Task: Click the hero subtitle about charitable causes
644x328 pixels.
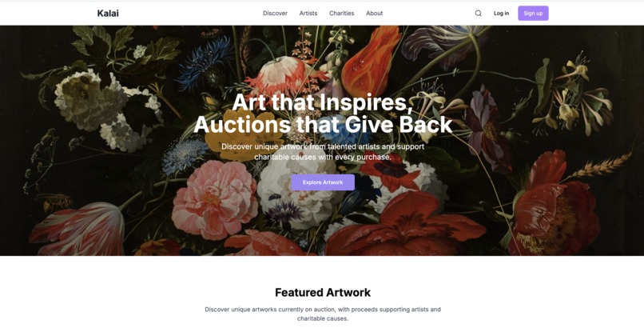Action: click(323, 152)
